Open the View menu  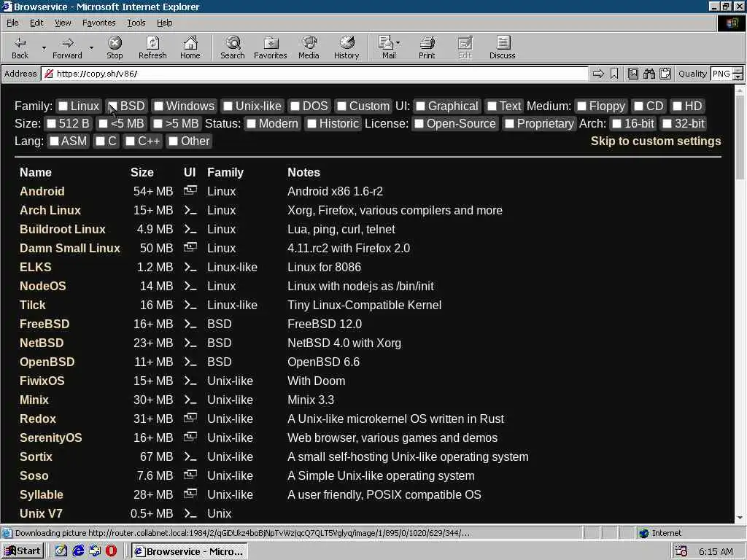pos(63,23)
